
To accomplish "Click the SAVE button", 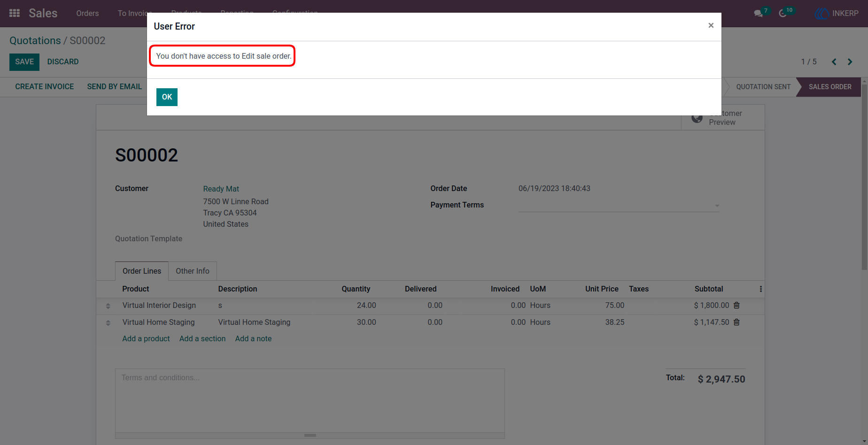I will point(24,62).
